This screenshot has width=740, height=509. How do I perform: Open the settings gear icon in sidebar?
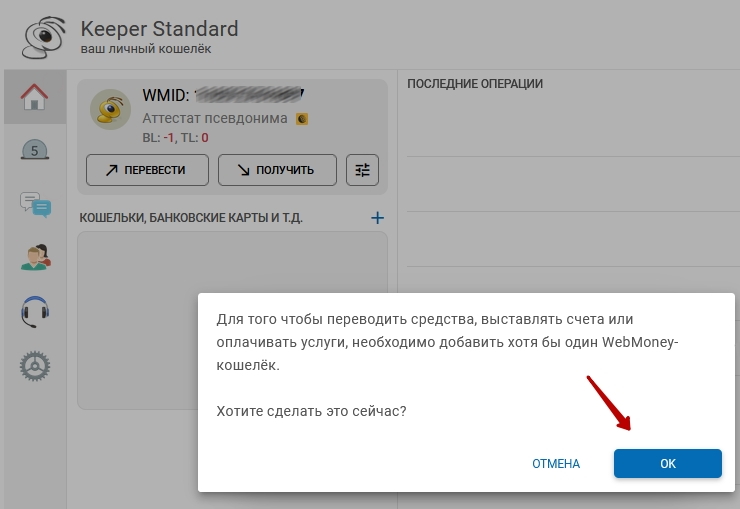tap(35, 366)
